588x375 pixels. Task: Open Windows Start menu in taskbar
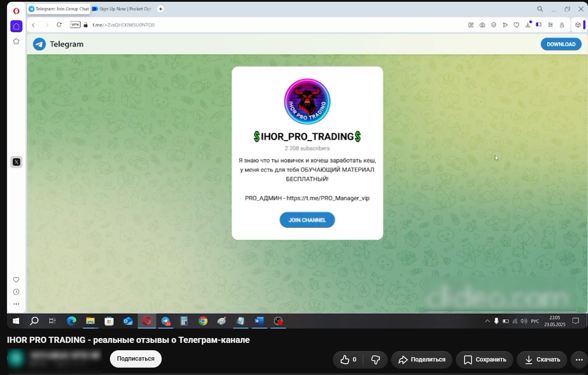point(16,321)
